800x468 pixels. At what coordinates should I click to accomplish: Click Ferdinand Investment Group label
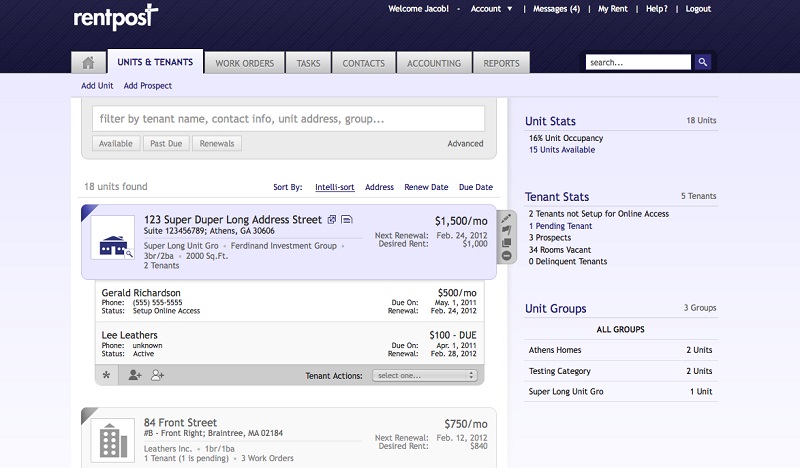point(284,245)
